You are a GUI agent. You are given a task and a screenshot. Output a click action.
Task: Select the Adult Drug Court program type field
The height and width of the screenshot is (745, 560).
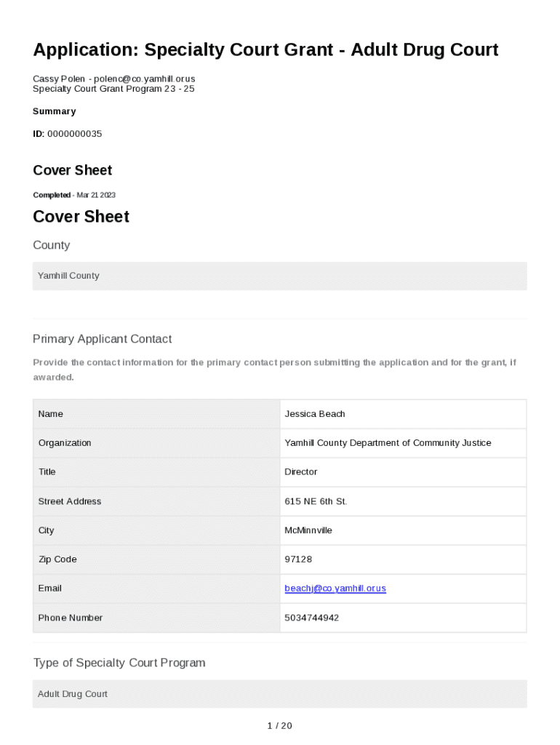click(279, 694)
